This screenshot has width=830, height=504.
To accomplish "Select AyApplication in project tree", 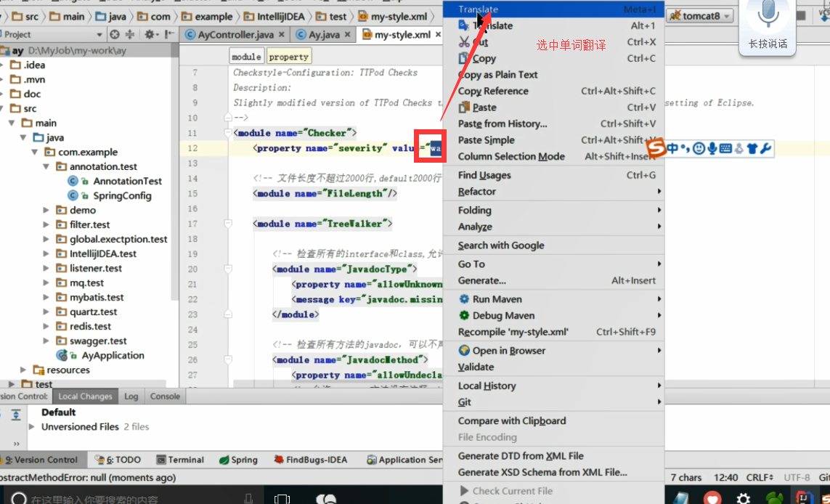I will 101,355.
